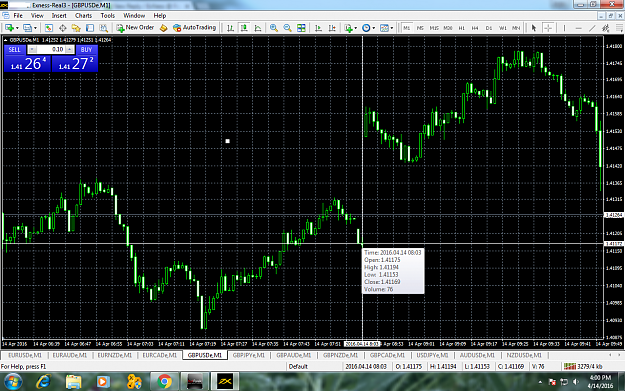Screen dimensions: 625x391
Task: Show the Market Watch window
Action: (49, 28)
